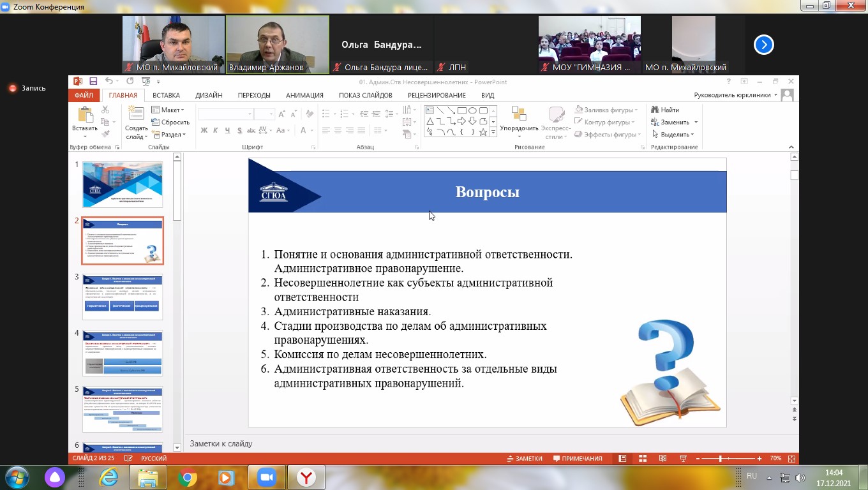
Task: Click the Save icon in quick access toolbar
Action: (x=93, y=82)
